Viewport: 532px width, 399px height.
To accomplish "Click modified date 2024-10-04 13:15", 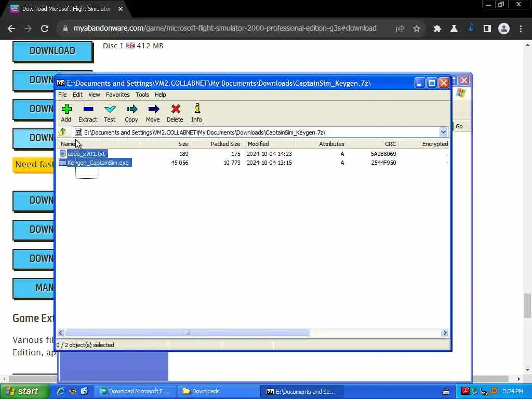I will pyautogui.click(x=269, y=163).
